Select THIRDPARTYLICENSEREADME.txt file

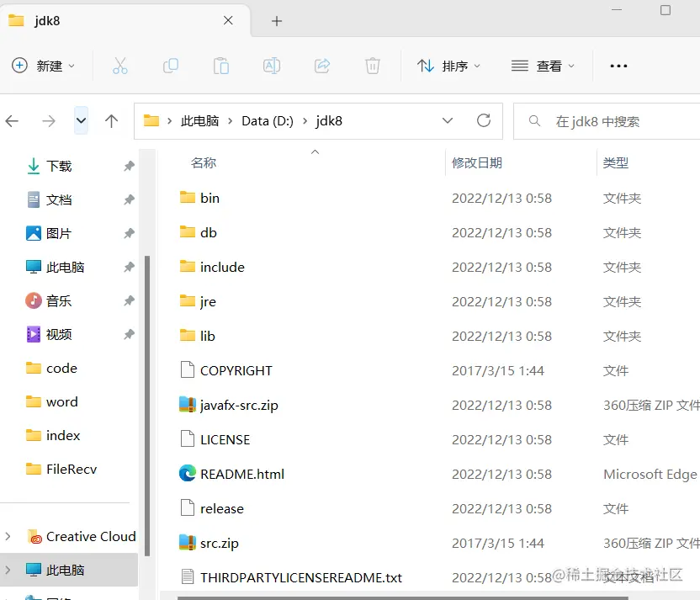click(x=301, y=577)
